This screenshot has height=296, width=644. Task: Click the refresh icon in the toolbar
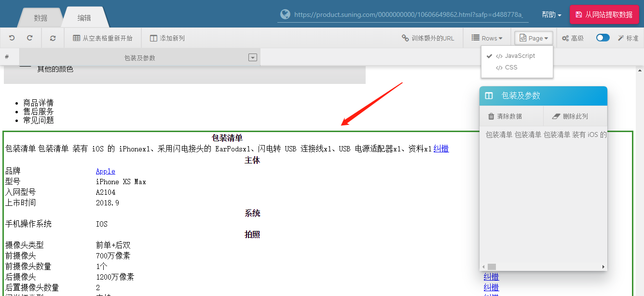click(53, 38)
